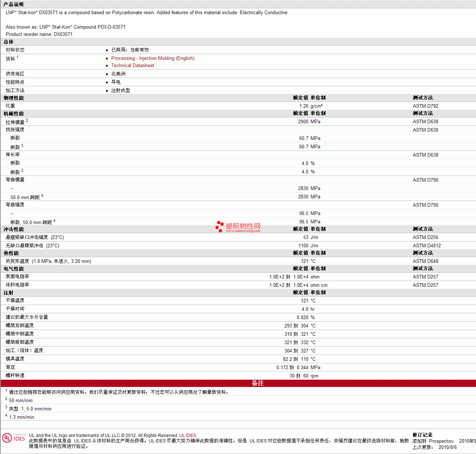Click the 修订记录 heading in the footer
This screenshot has width=476, height=454.
click(x=422, y=435)
